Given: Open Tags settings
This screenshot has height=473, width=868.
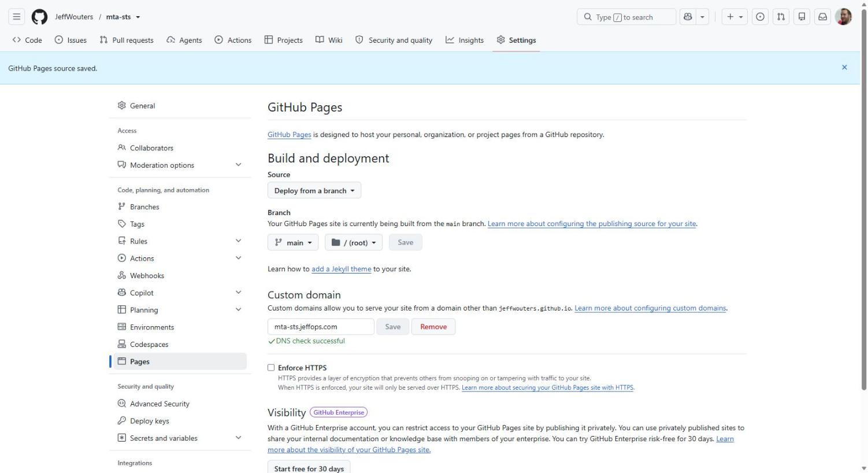Looking at the screenshot, I should pos(180,224).
